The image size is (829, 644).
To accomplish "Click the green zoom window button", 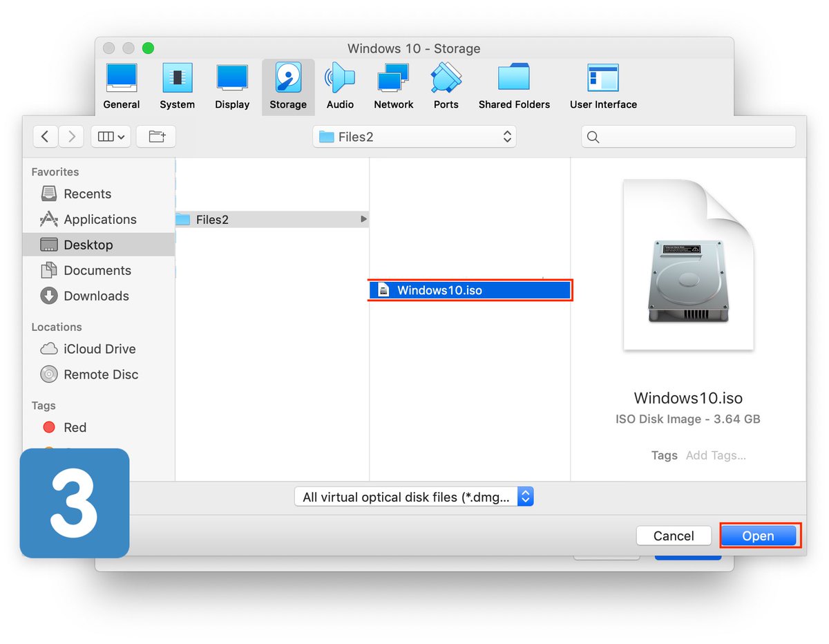I will 148,48.
